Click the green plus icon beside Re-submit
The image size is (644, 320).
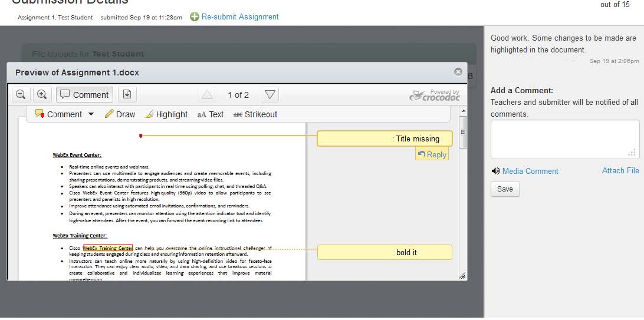(x=195, y=17)
